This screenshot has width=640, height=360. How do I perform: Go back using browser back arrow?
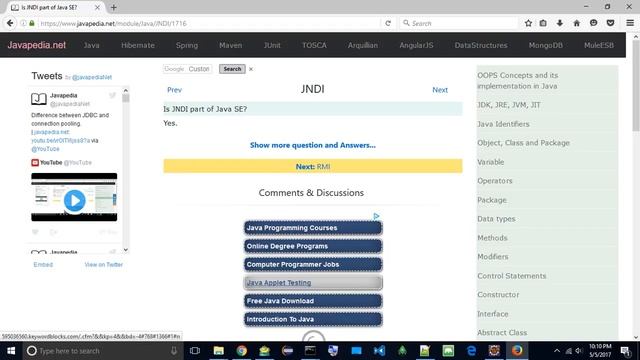click(10, 23)
